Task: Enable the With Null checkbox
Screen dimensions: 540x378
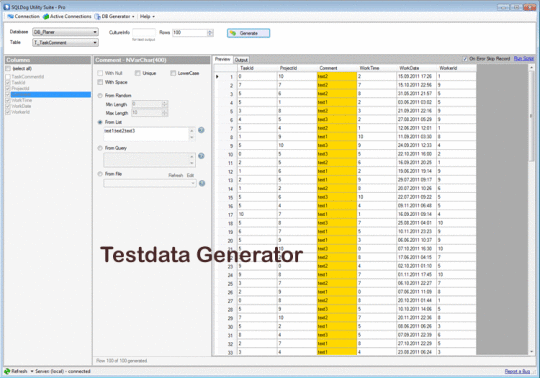Action: point(100,73)
